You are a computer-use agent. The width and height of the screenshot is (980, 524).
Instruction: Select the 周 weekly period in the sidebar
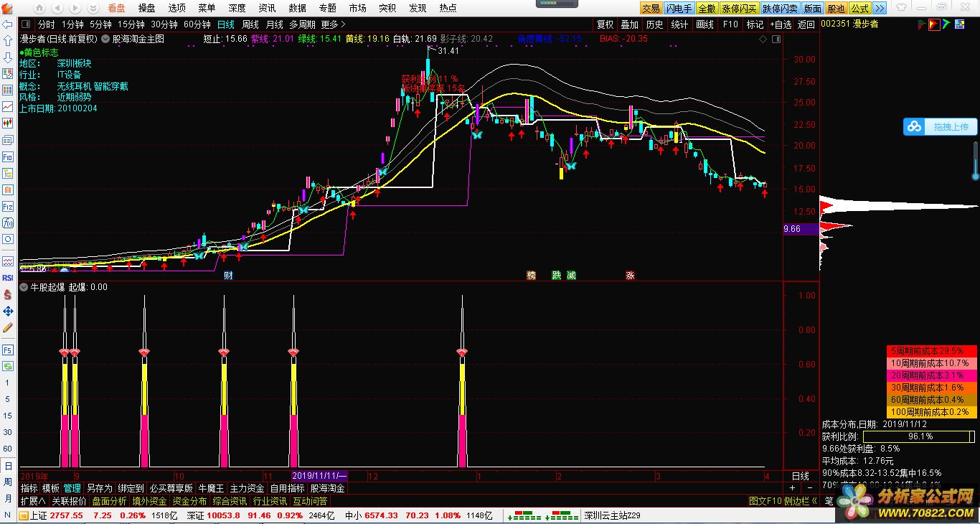[7, 482]
